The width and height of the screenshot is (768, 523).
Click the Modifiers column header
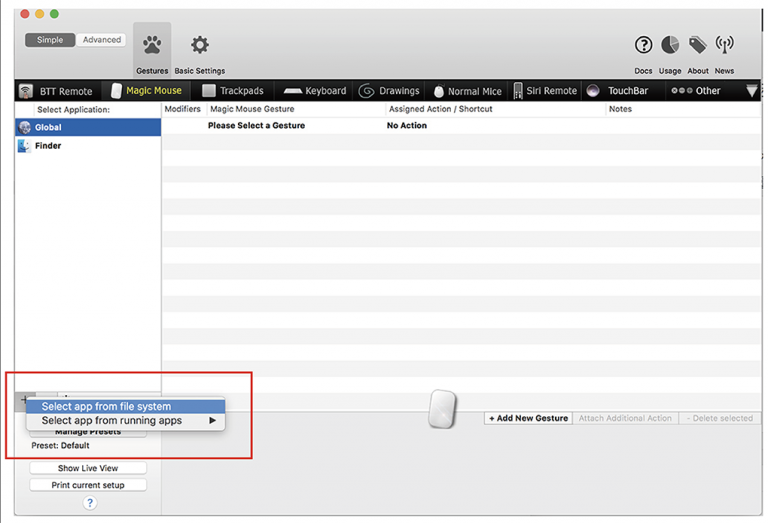[183, 109]
